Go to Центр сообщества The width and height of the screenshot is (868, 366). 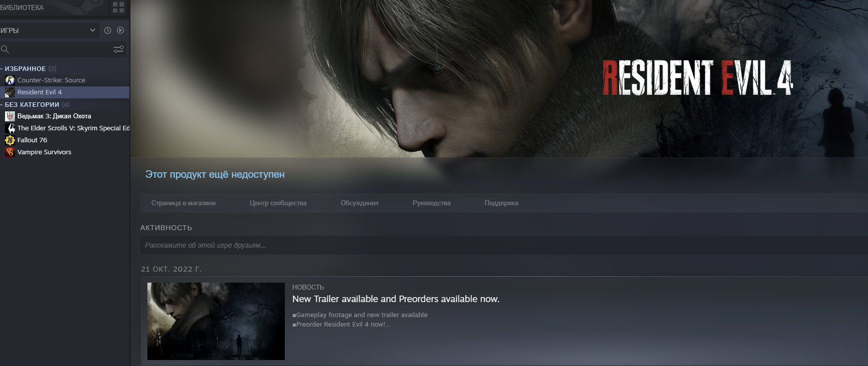tap(278, 203)
